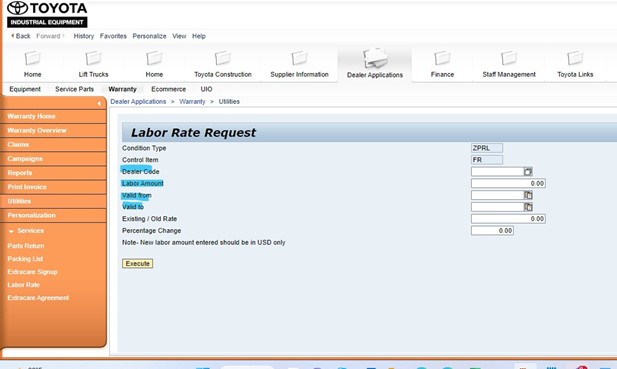Open the Finance folder icon
The height and width of the screenshot is (369, 617).
tap(442, 58)
